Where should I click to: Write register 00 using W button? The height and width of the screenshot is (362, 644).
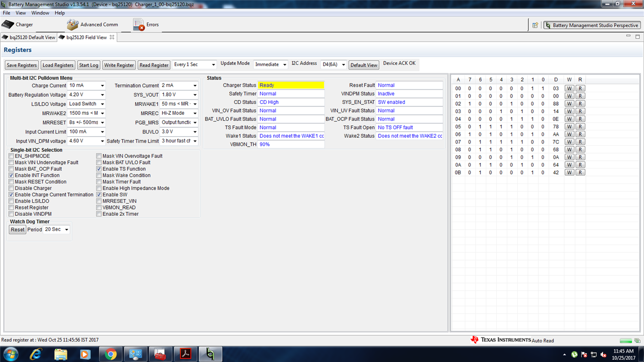[x=569, y=89]
